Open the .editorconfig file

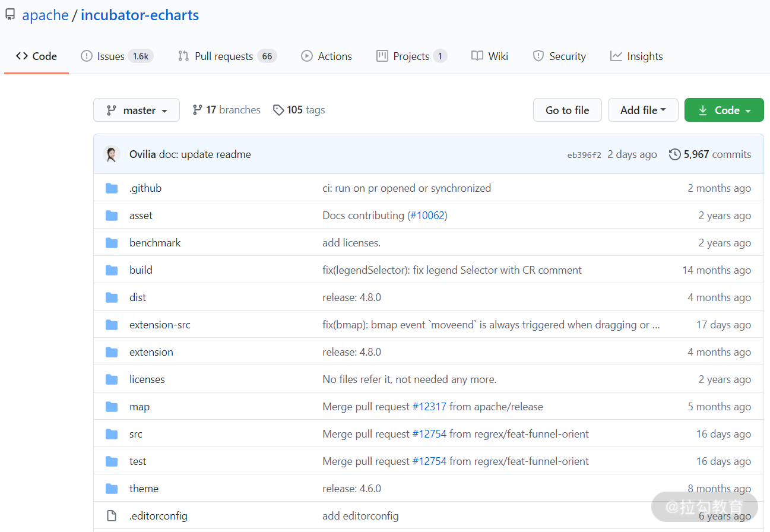(x=159, y=516)
